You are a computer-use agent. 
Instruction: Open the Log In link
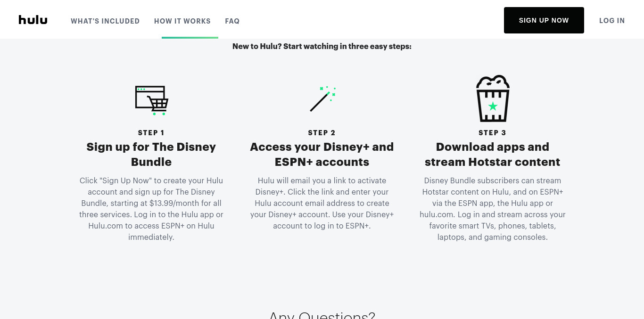click(x=612, y=20)
